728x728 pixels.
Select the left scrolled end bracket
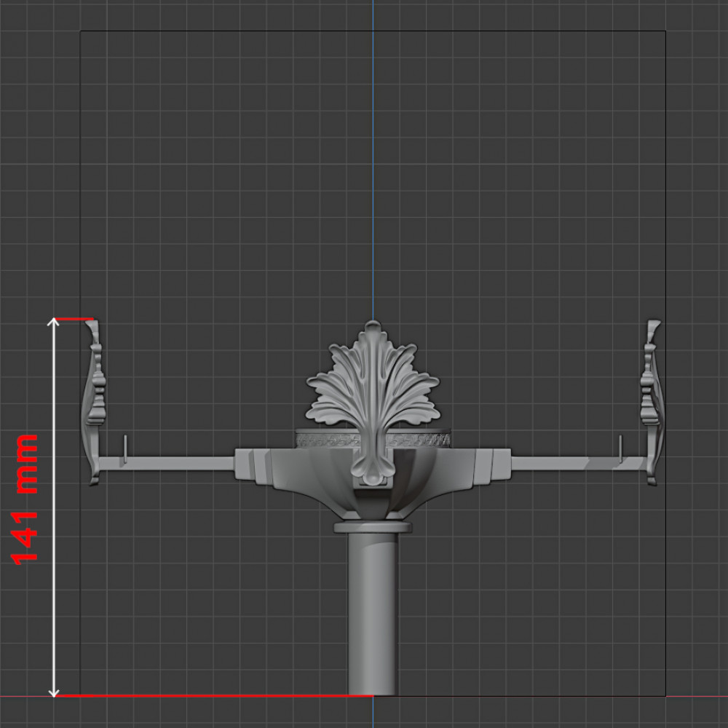coord(94,402)
